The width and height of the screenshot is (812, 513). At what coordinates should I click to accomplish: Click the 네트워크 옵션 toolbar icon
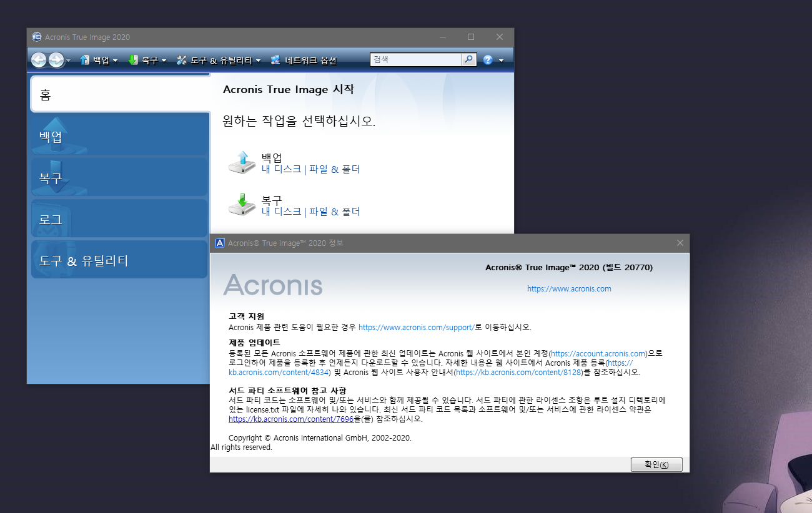pos(275,60)
